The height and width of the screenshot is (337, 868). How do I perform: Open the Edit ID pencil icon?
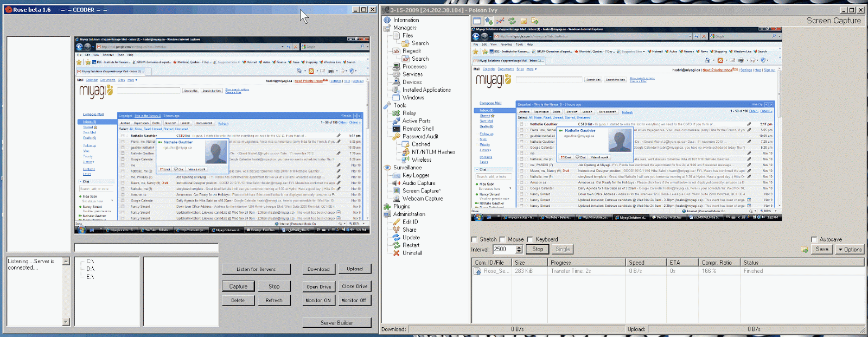(396, 222)
